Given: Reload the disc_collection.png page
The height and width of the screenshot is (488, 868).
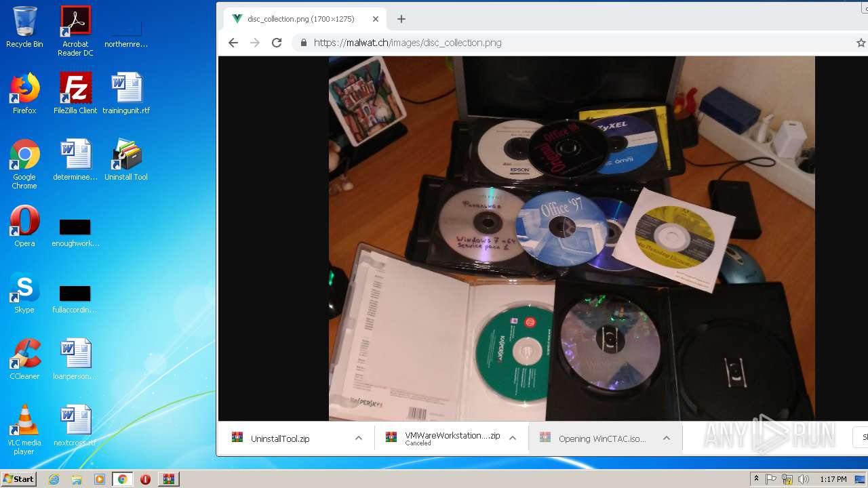Looking at the screenshot, I should (x=277, y=43).
